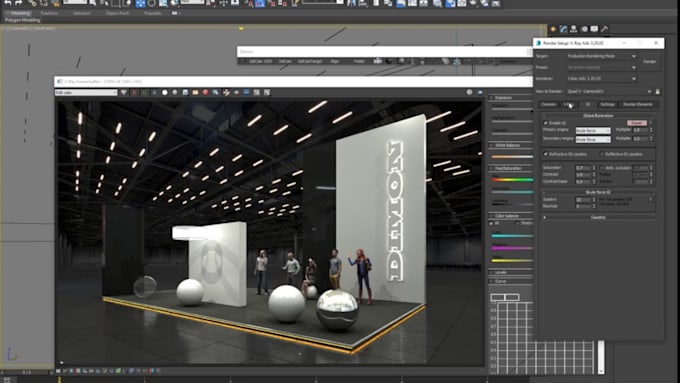
Task: Toggle the All checkbox under Color balance
Action: [491, 223]
